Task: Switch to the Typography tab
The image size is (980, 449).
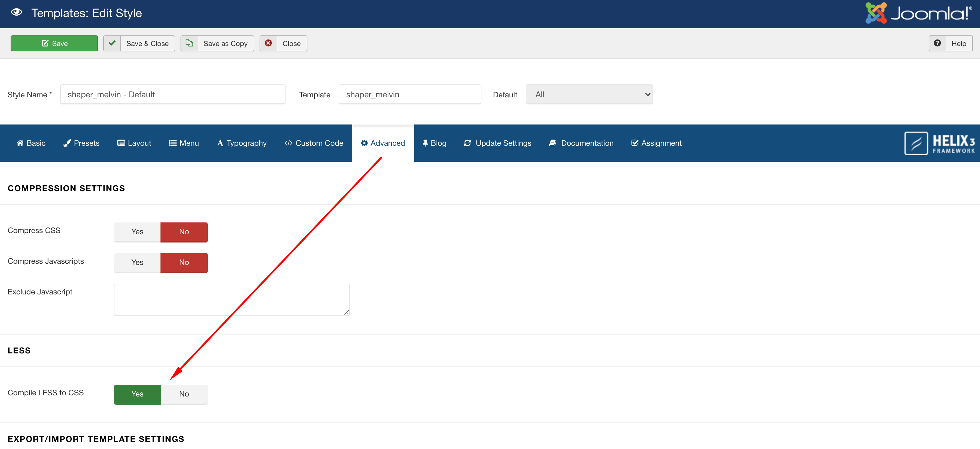Action: tap(242, 143)
